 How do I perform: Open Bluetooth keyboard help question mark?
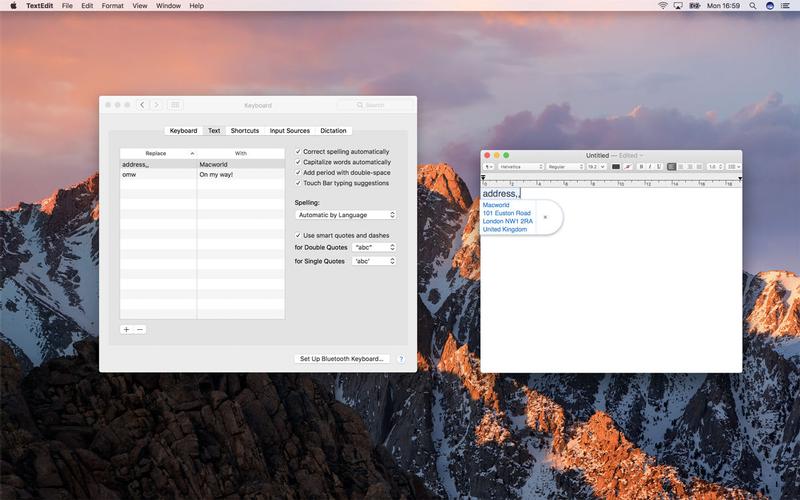401,358
